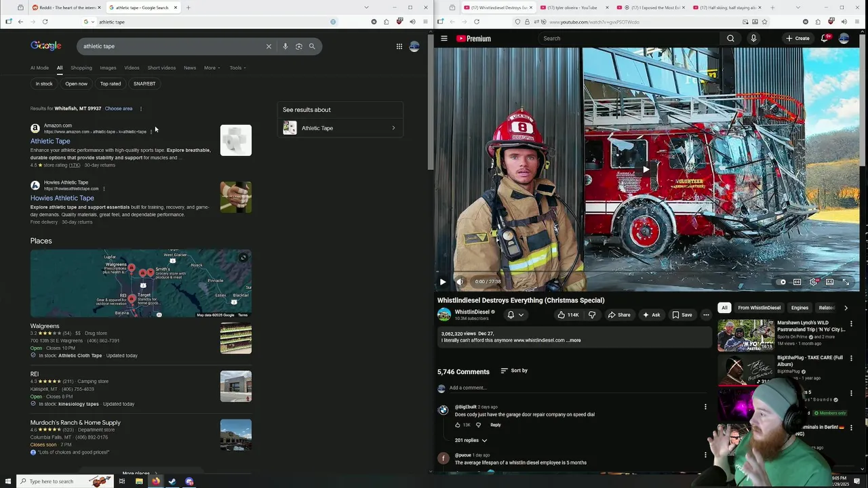
Task: Search YouTube with voice microphone
Action: click(x=753, y=39)
